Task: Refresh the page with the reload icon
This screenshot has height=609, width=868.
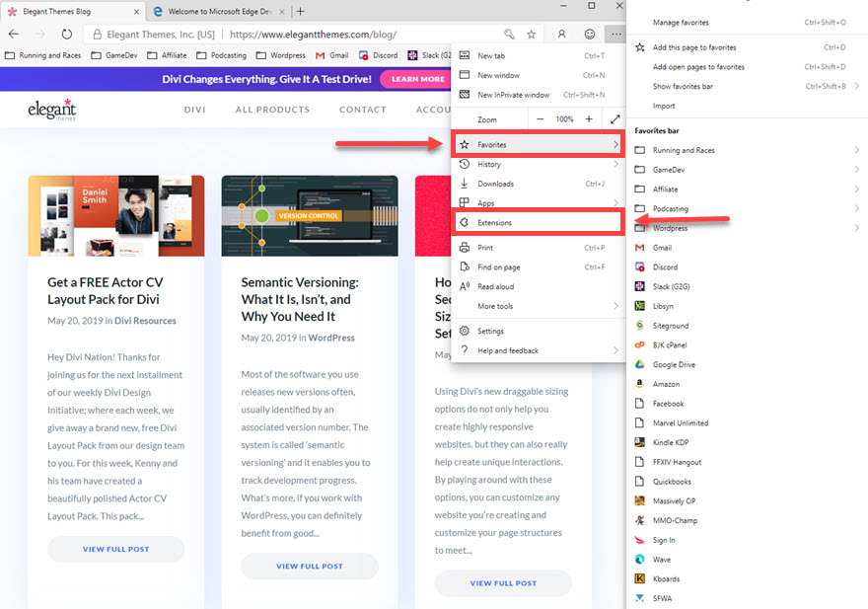Action: click(65, 33)
